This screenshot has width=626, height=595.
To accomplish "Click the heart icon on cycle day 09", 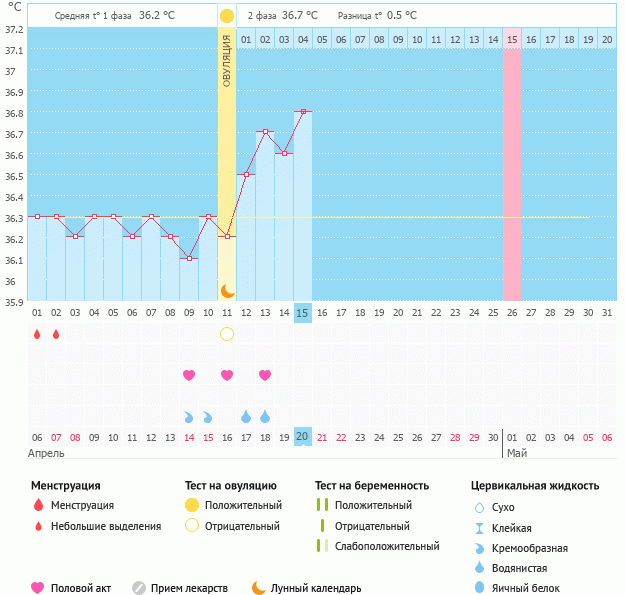I will click(189, 375).
